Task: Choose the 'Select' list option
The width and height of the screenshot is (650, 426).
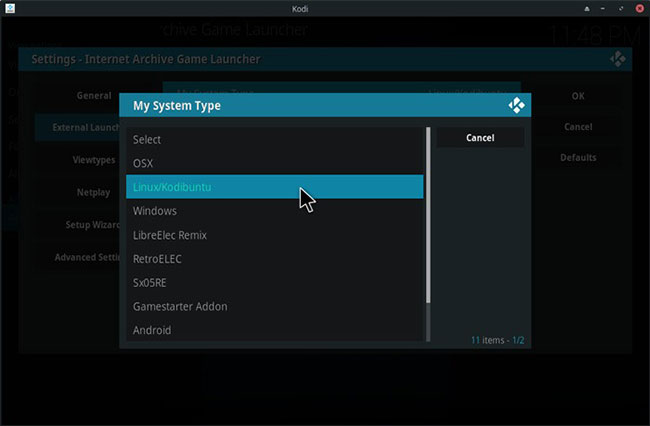Action: tap(274, 140)
